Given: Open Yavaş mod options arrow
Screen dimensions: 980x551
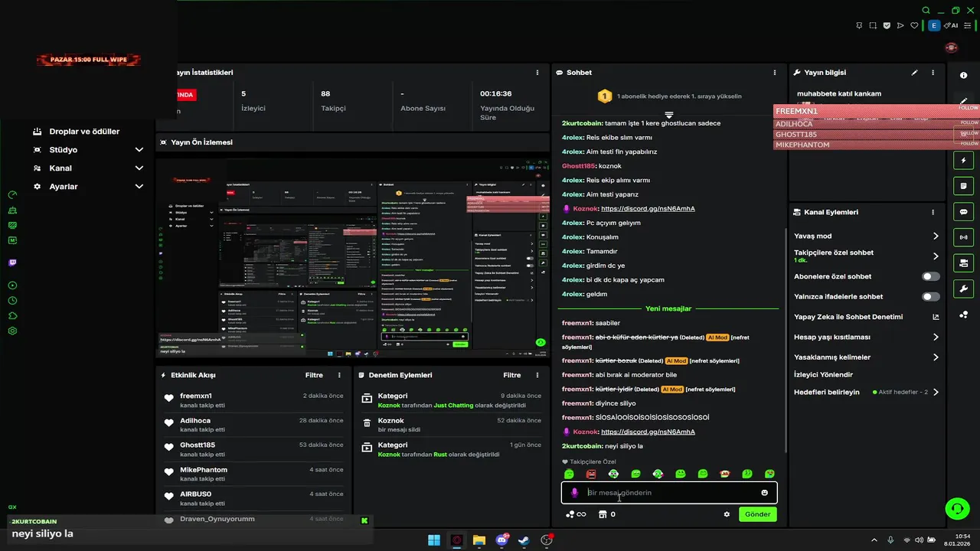Looking at the screenshot, I should point(936,236).
